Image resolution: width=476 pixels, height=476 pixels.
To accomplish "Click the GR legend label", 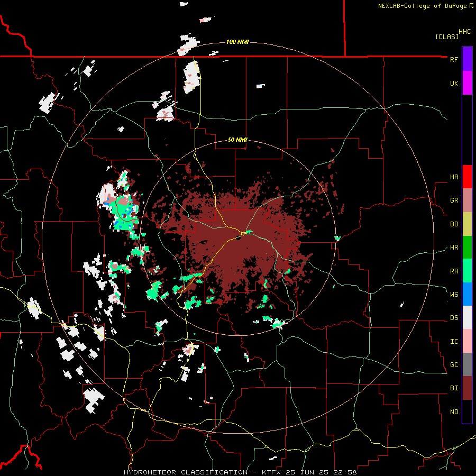I will (x=454, y=200).
